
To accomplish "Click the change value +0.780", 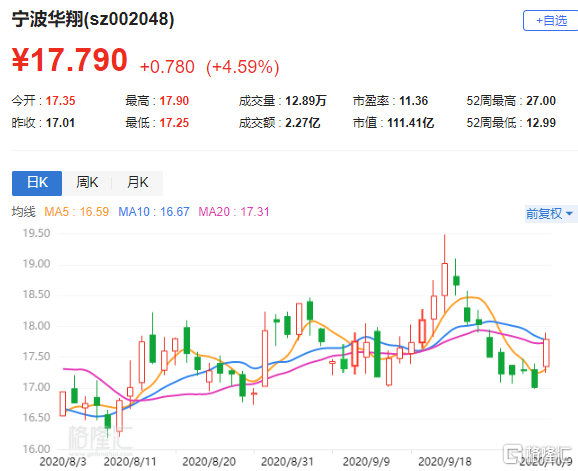I will point(167,67).
